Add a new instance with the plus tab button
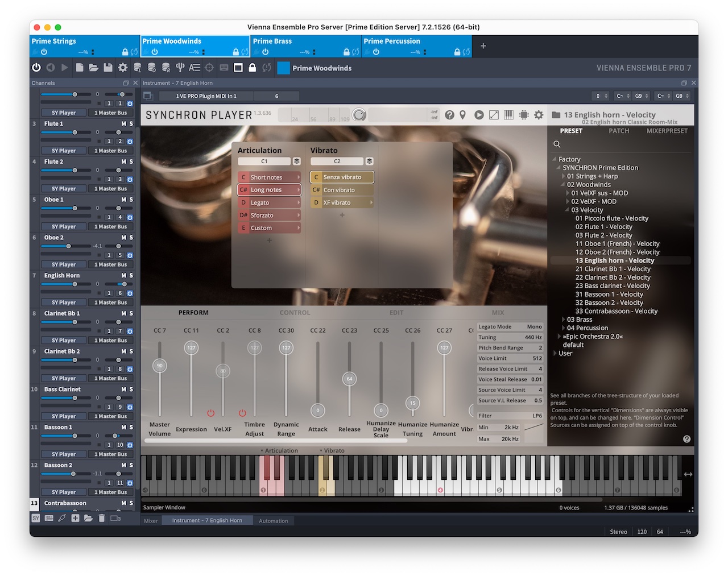Viewport: 728px width, 576px height. (x=483, y=46)
